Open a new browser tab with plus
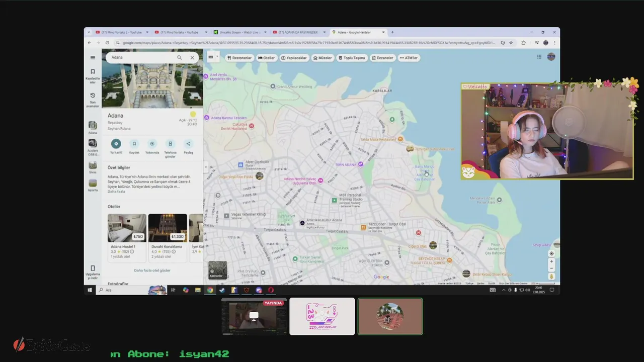 [392, 32]
